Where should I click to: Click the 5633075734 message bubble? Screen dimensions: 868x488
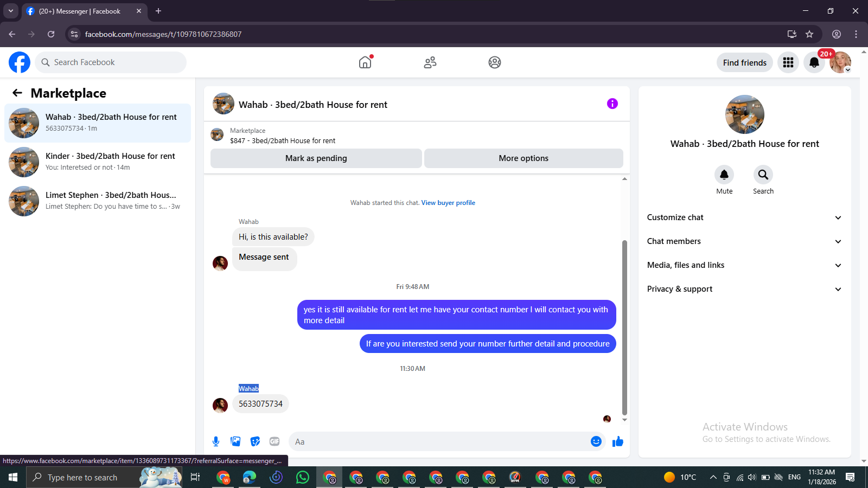(x=260, y=404)
